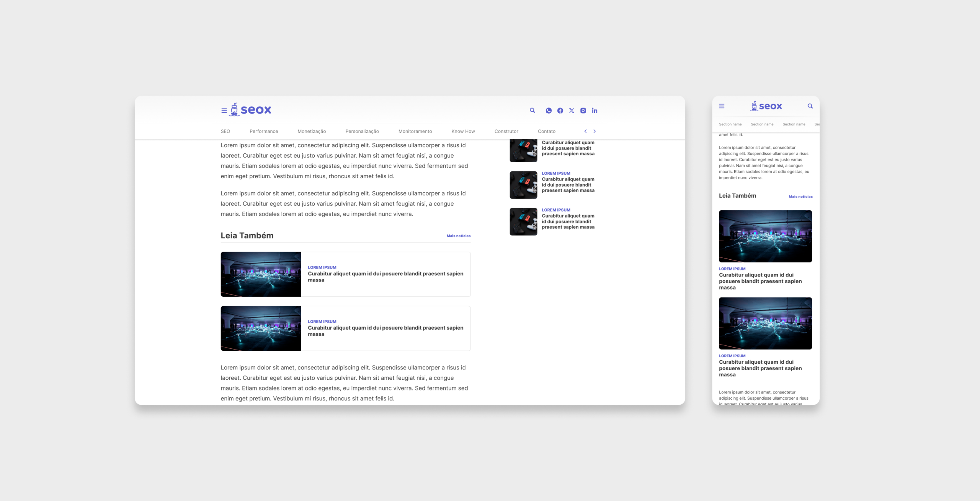The height and width of the screenshot is (501, 980).
Task: Click the mobile hamburger menu icon
Action: [722, 106]
